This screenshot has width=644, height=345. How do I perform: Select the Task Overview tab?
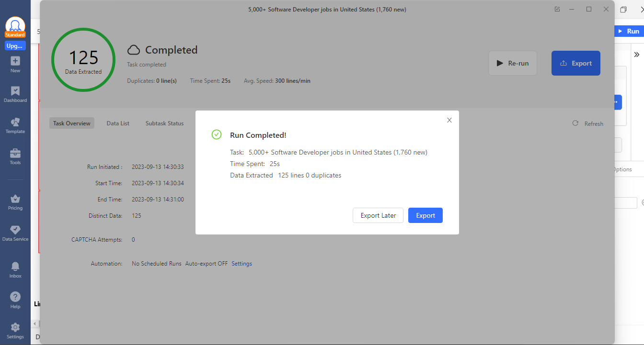[72, 123]
